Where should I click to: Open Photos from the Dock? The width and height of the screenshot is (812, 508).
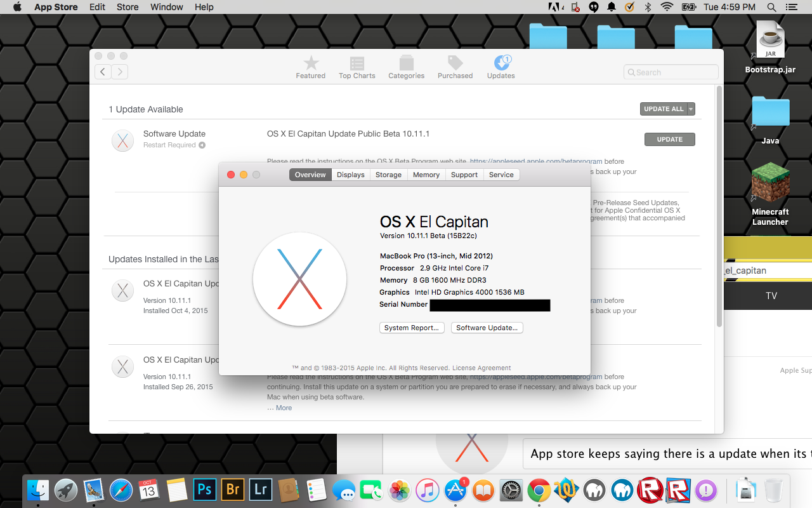pyautogui.click(x=400, y=490)
